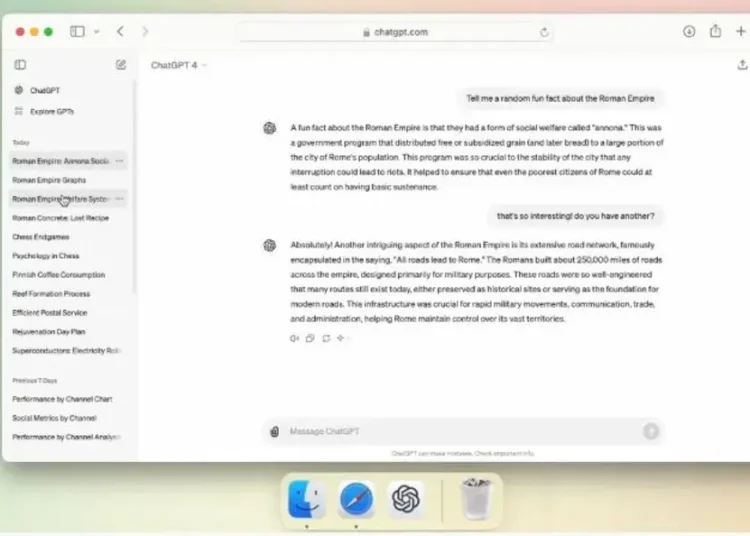Click the sidebar scrollbar
The image size is (750, 536).
pyautogui.click(x=134, y=186)
